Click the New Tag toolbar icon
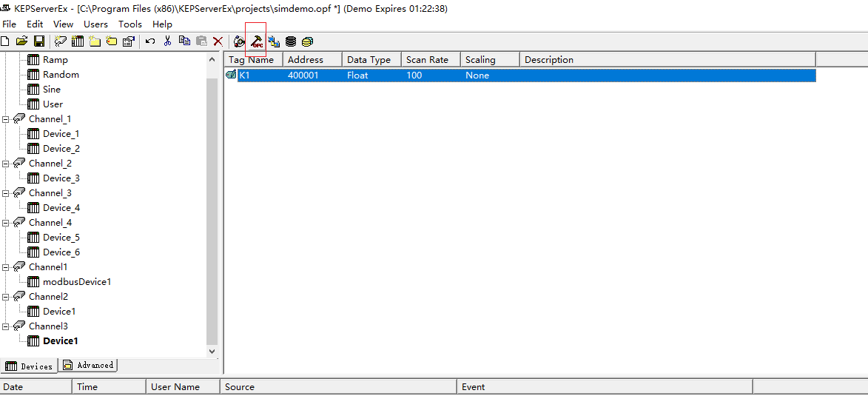Screen dimensions: 868x396 point(112,41)
